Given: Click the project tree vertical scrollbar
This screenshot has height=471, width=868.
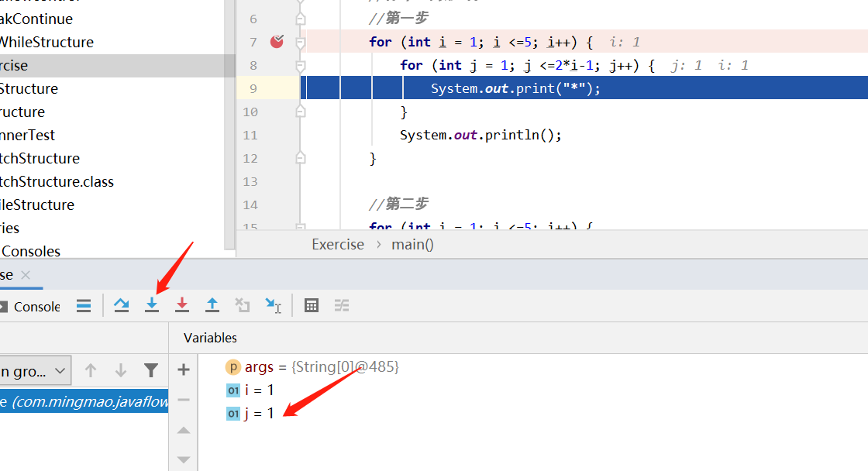Looking at the screenshot, I should [x=229, y=125].
